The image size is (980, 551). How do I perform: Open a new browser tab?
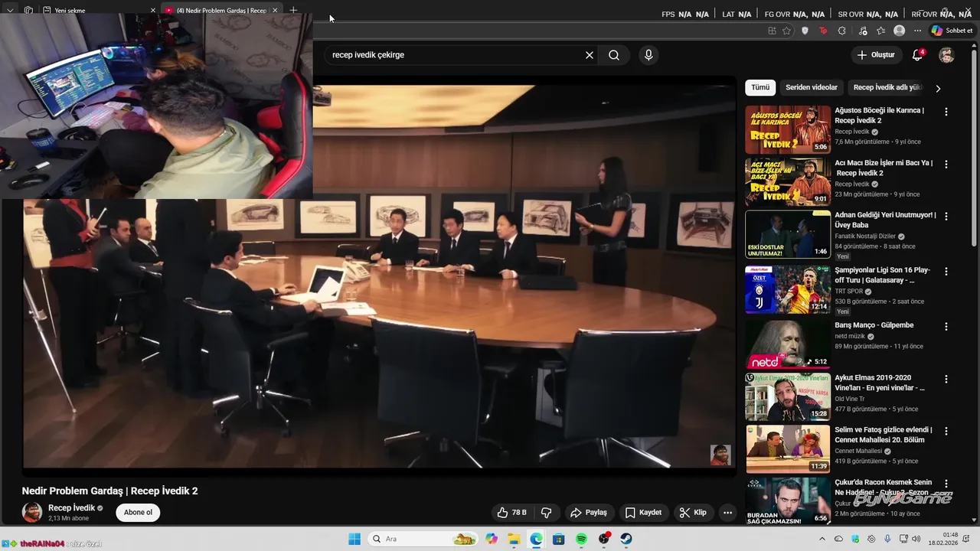pos(293,11)
